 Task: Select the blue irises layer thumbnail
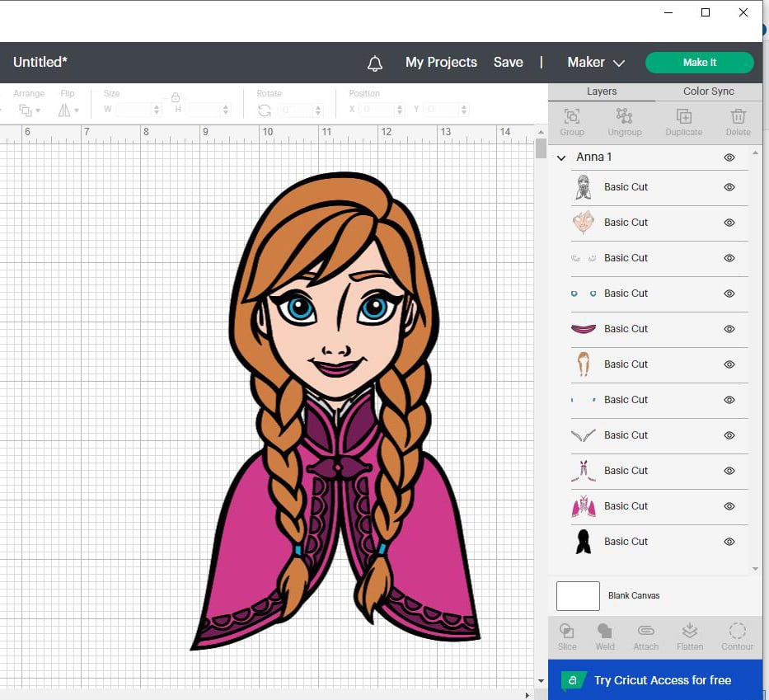coord(583,294)
